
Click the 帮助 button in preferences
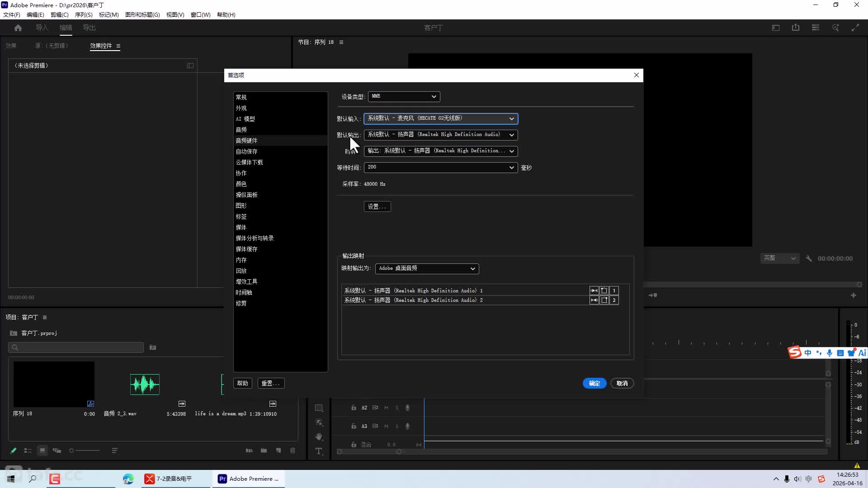243,383
